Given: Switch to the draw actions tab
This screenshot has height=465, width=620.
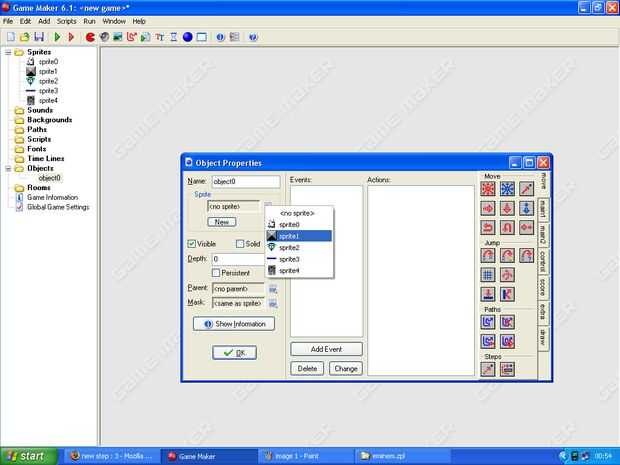Looking at the screenshot, I should [543, 338].
